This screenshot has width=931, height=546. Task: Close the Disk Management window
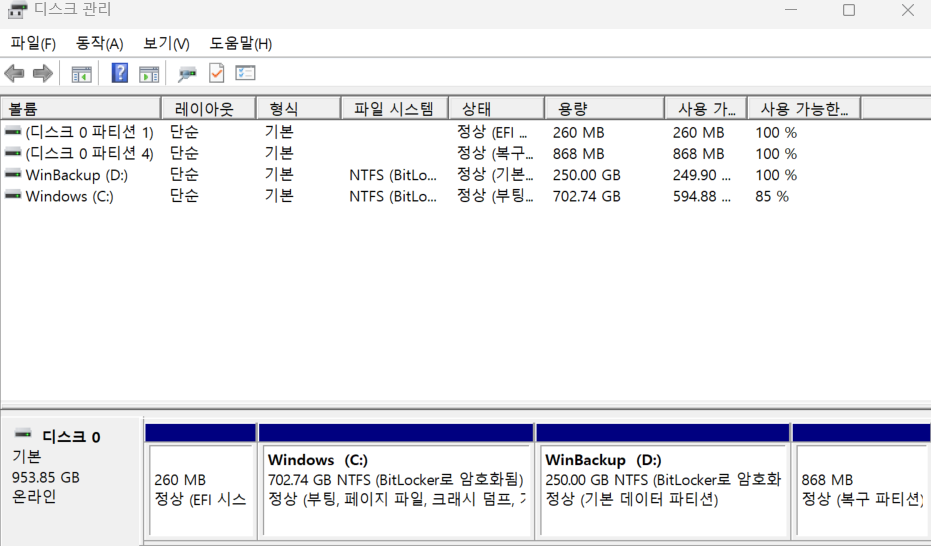[908, 10]
